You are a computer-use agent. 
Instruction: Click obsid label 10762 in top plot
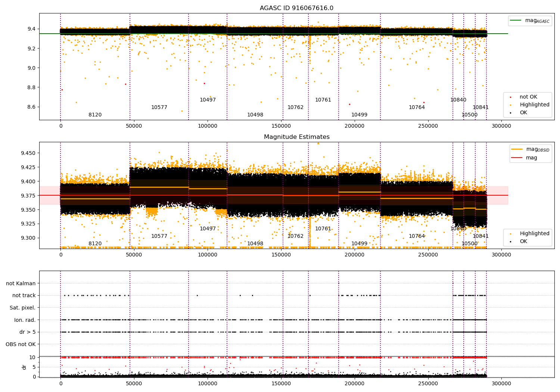coord(295,108)
